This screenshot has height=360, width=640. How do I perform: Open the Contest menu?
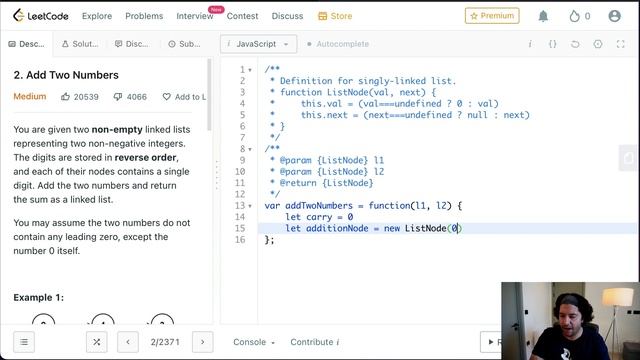point(242,16)
